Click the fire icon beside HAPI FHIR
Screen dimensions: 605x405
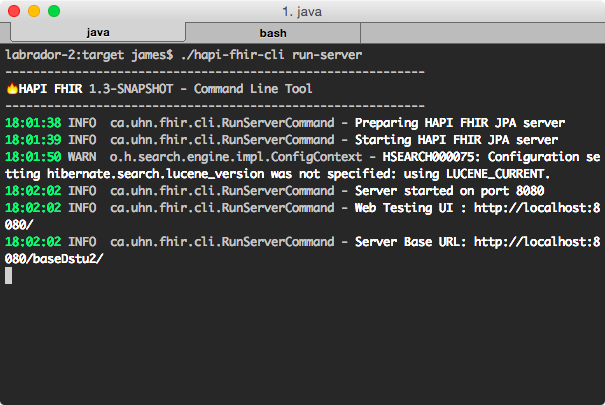11,89
